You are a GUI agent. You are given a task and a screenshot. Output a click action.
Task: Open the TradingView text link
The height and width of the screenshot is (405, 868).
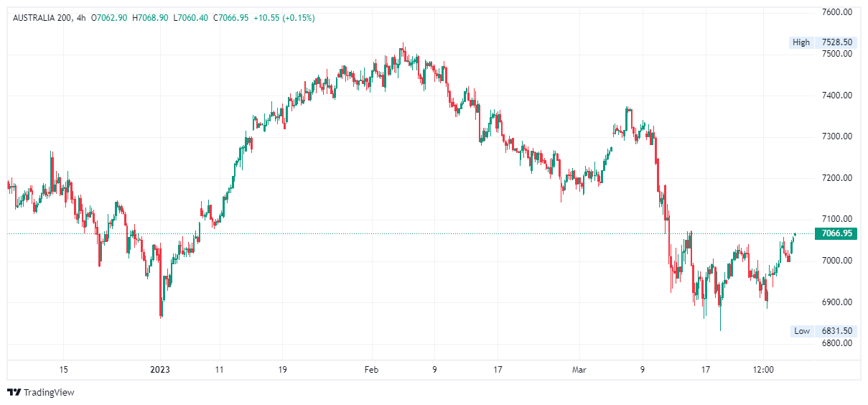49,392
